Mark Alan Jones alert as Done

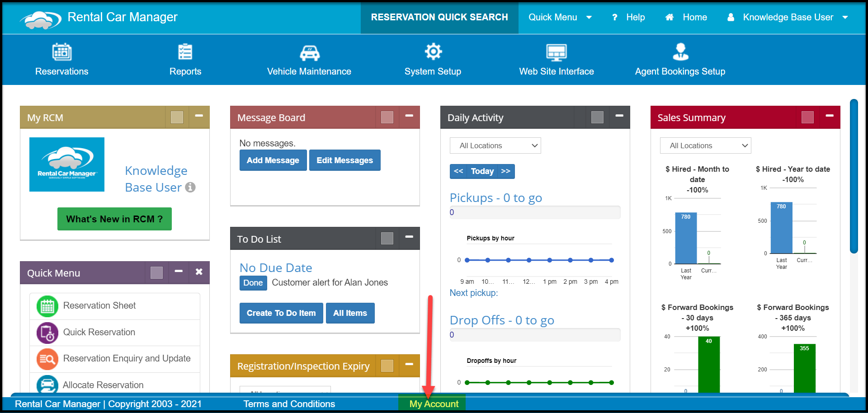pos(253,283)
